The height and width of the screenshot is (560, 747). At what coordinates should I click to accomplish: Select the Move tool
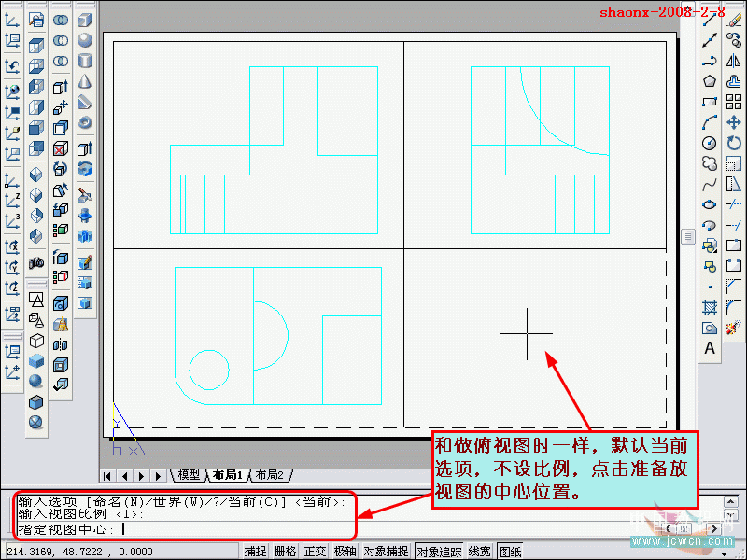pyautogui.click(x=734, y=122)
